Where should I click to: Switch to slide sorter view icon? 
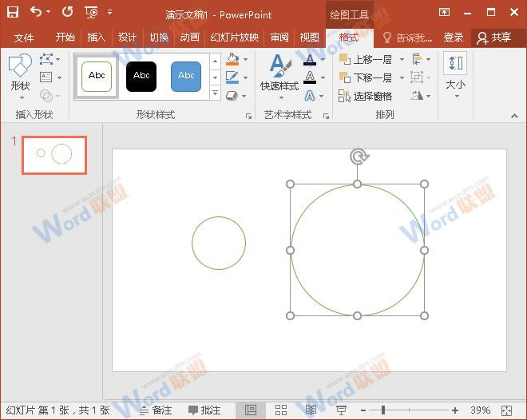tap(281, 410)
